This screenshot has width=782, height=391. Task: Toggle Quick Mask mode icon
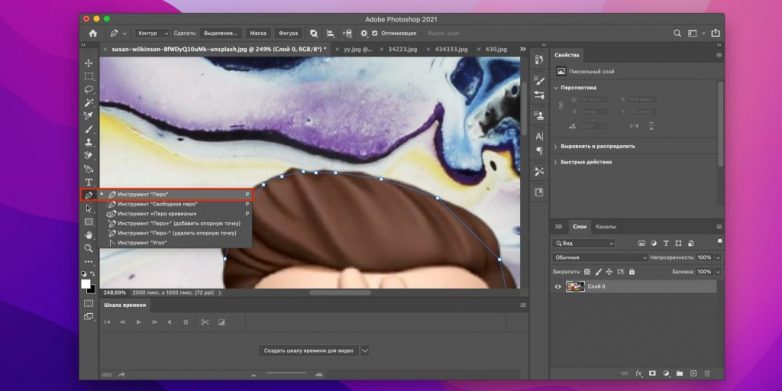pyautogui.click(x=89, y=303)
